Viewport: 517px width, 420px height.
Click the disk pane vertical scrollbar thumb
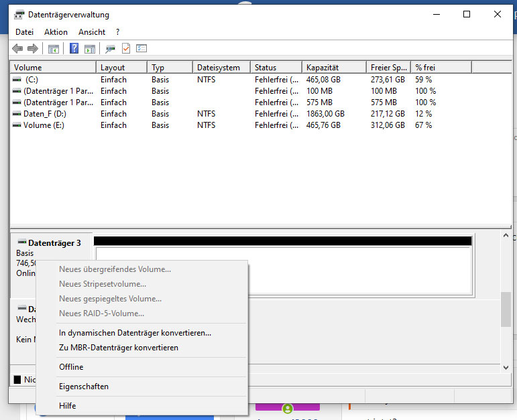pyautogui.click(x=506, y=309)
